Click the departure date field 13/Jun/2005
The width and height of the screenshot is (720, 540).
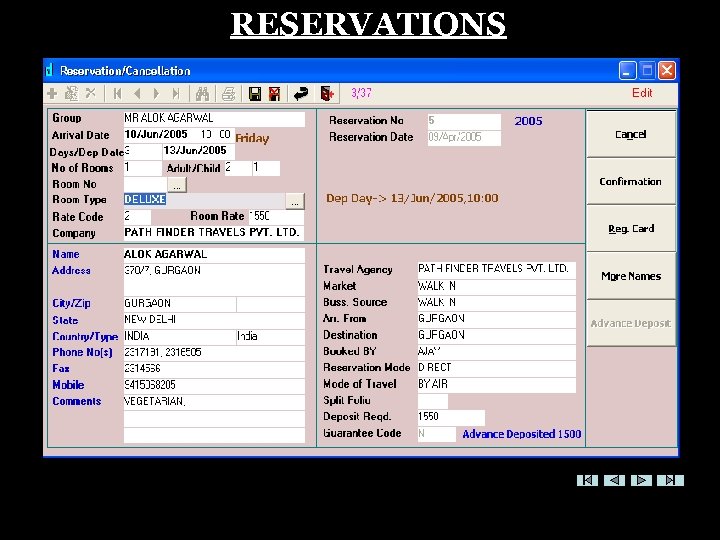click(199, 151)
